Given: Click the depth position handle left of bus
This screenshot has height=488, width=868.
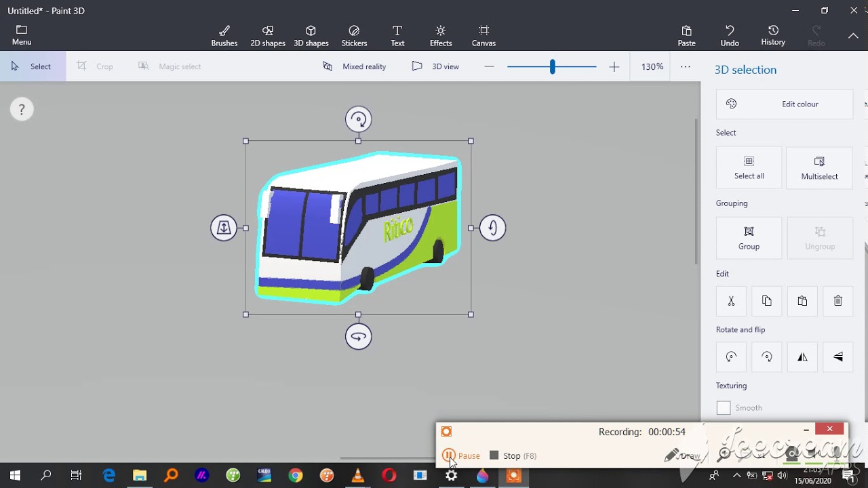Looking at the screenshot, I should (x=224, y=228).
